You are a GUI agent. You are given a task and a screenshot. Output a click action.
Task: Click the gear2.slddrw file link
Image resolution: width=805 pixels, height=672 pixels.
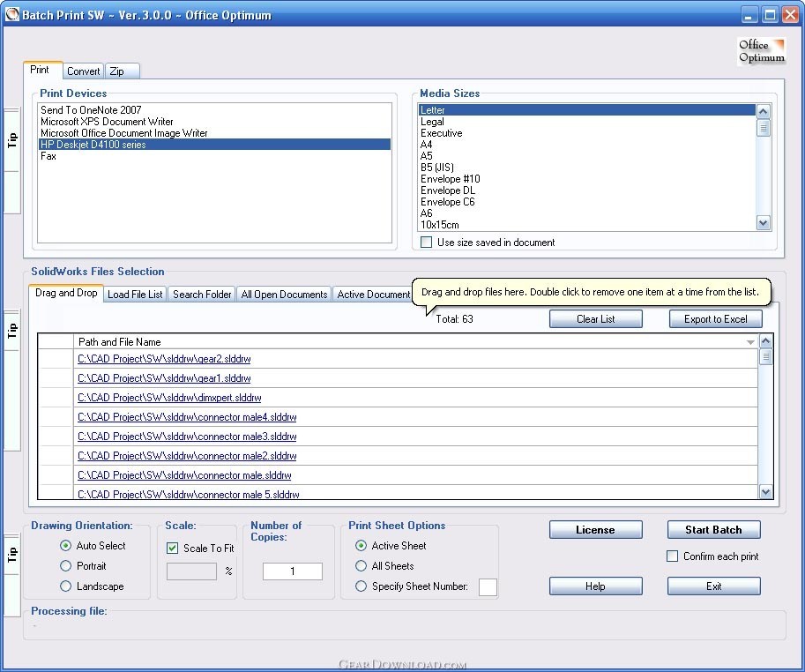pos(164,359)
